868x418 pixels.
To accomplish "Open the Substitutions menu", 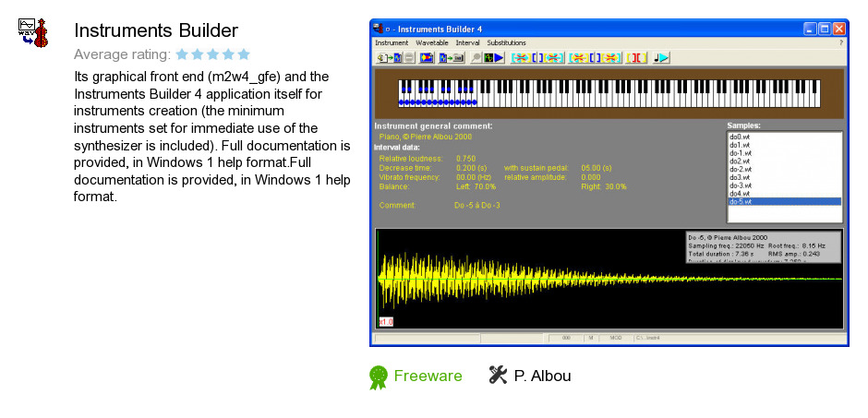I will (506, 42).
